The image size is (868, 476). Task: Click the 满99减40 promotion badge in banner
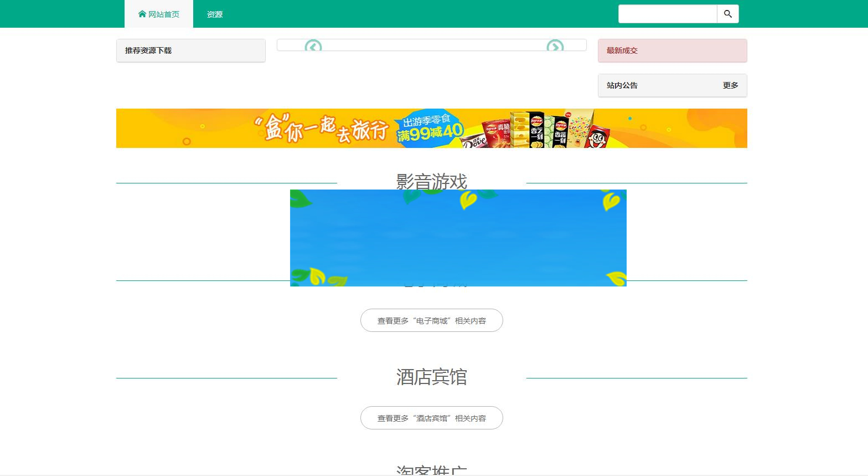coord(430,129)
